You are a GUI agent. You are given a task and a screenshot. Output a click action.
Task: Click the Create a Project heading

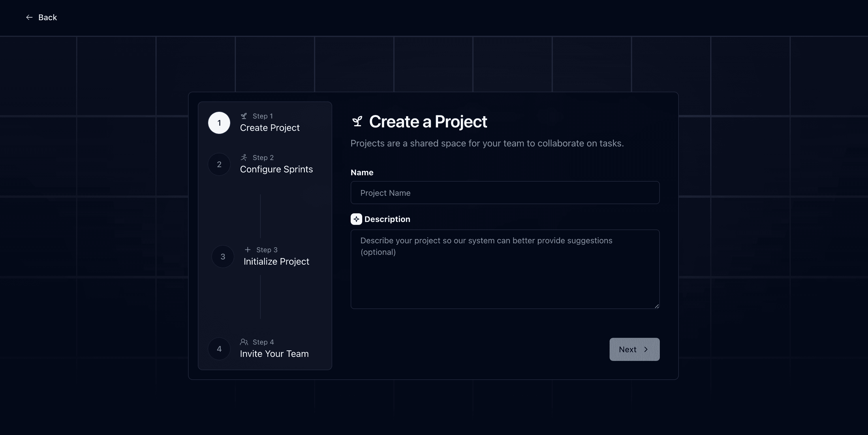click(x=428, y=122)
